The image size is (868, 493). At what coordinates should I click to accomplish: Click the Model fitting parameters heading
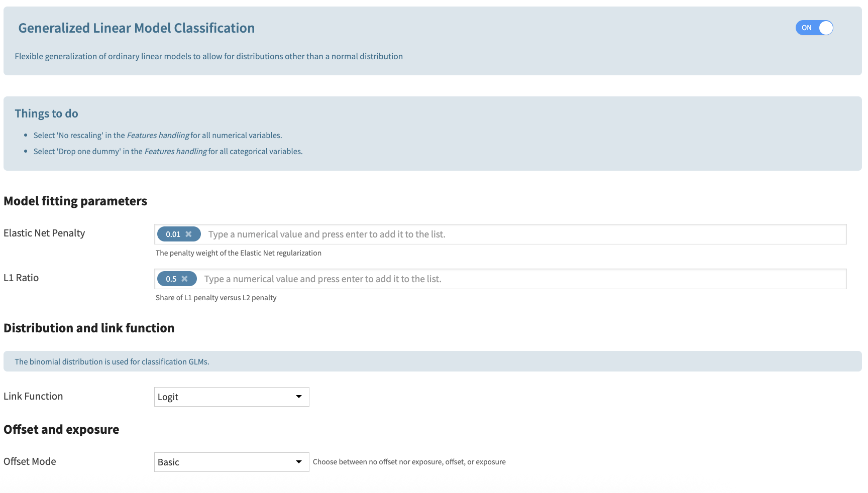75,201
